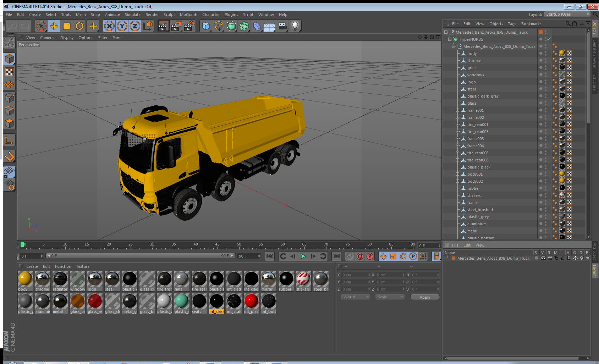Viewport: 599px width, 364px height.
Task: Open the World coordinate system dropdown
Action: point(356,297)
